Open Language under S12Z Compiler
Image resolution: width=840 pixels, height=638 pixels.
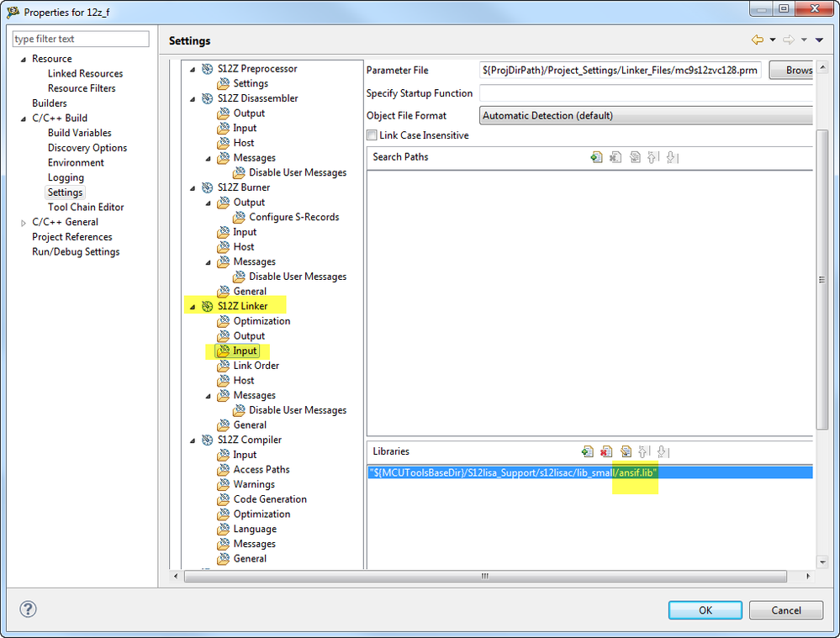[x=255, y=529]
